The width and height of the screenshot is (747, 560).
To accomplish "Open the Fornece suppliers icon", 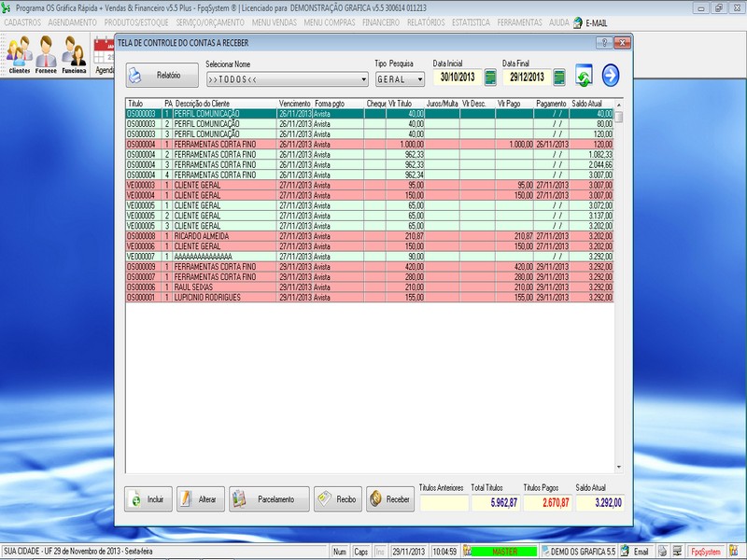I will pyautogui.click(x=47, y=56).
